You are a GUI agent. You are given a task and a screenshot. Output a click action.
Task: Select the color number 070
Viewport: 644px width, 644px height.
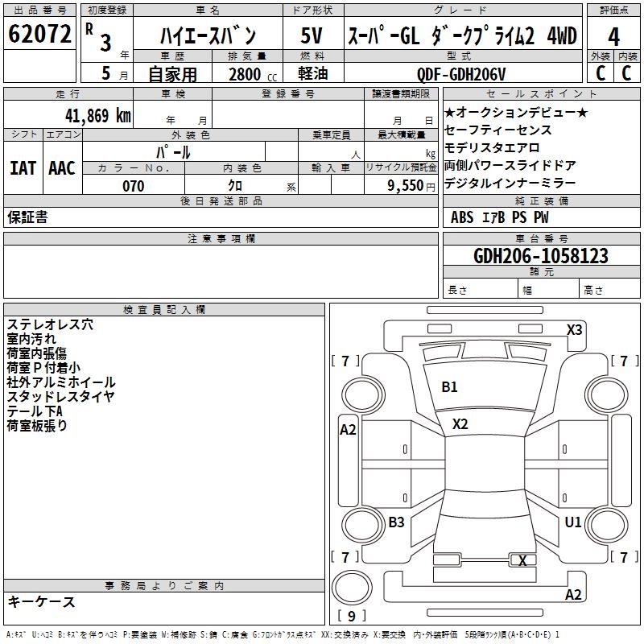[x=133, y=186]
